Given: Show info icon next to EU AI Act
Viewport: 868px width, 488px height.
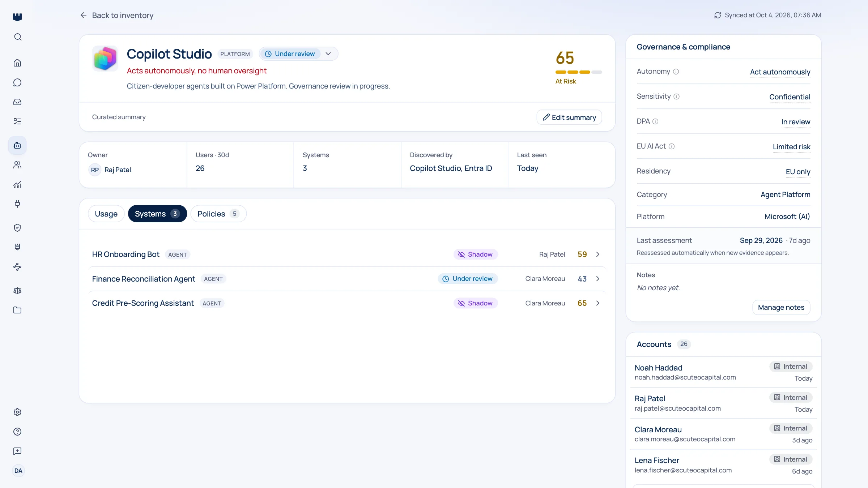Looking at the screenshot, I should click(672, 146).
